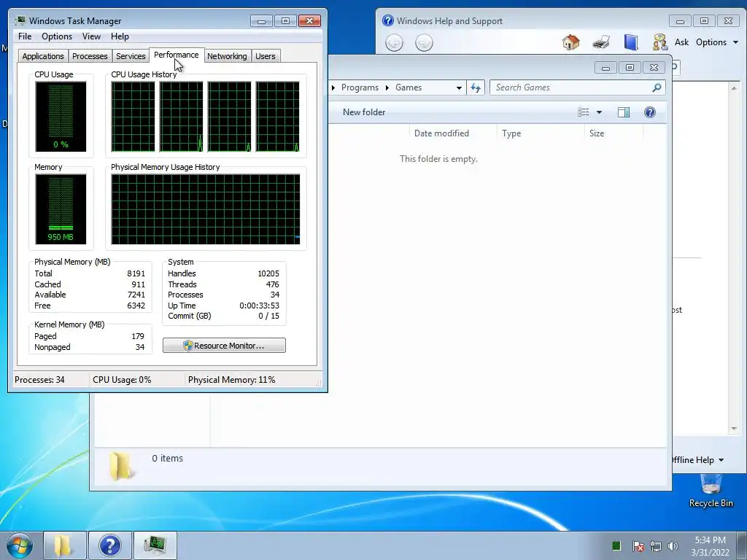Open the view options dropdown arrow
The width and height of the screenshot is (747, 560).
pyautogui.click(x=600, y=112)
